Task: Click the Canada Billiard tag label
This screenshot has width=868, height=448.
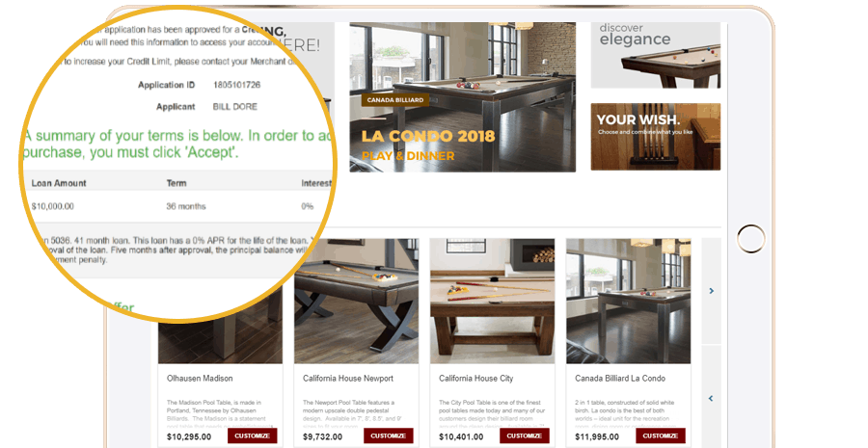Action: click(x=395, y=100)
